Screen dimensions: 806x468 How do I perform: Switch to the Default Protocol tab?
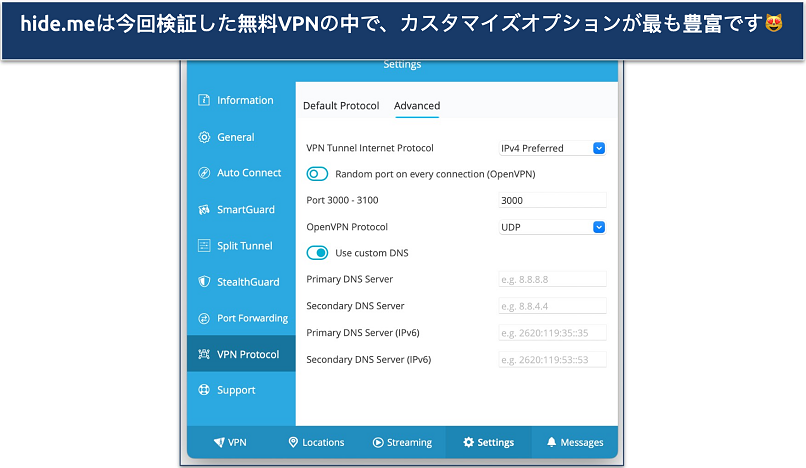pos(341,106)
